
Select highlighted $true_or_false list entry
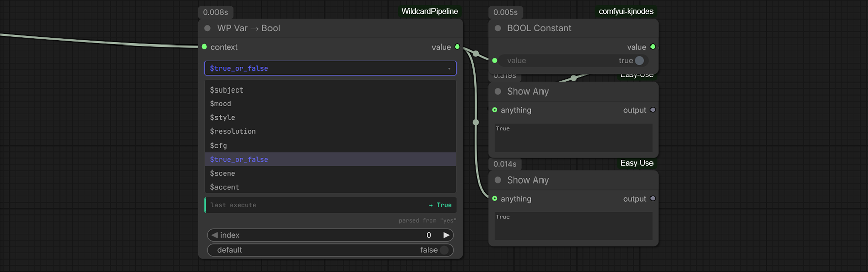click(331, 159)
